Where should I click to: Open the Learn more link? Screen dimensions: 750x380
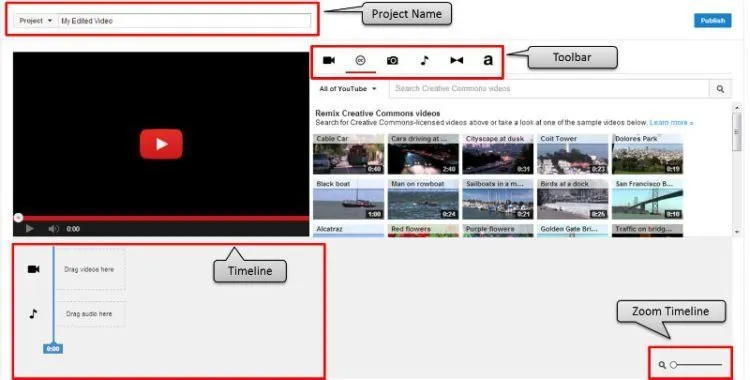671,123
